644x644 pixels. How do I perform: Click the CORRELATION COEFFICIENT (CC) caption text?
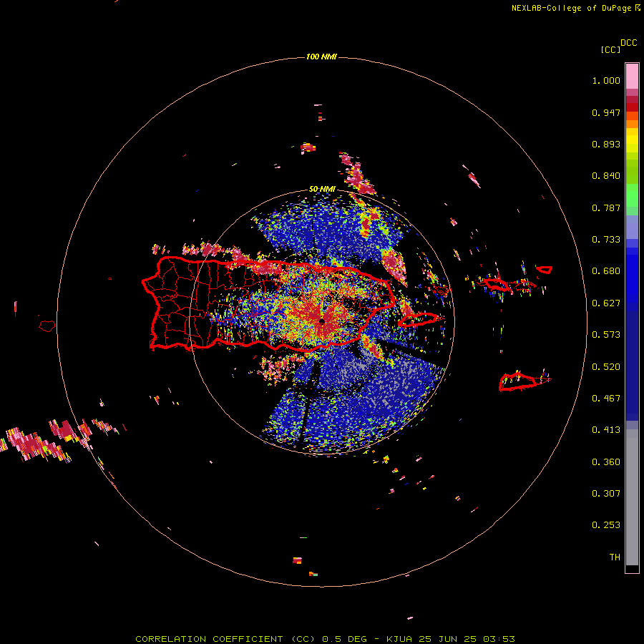tap(225, 639)
